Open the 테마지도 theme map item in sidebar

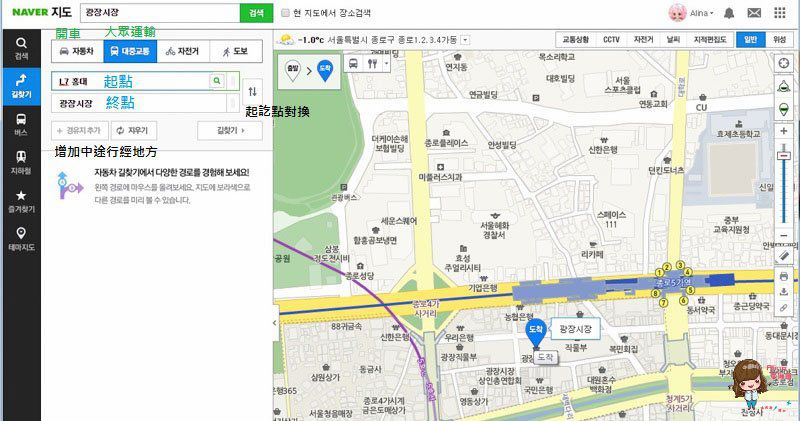[x=21, y=239]
